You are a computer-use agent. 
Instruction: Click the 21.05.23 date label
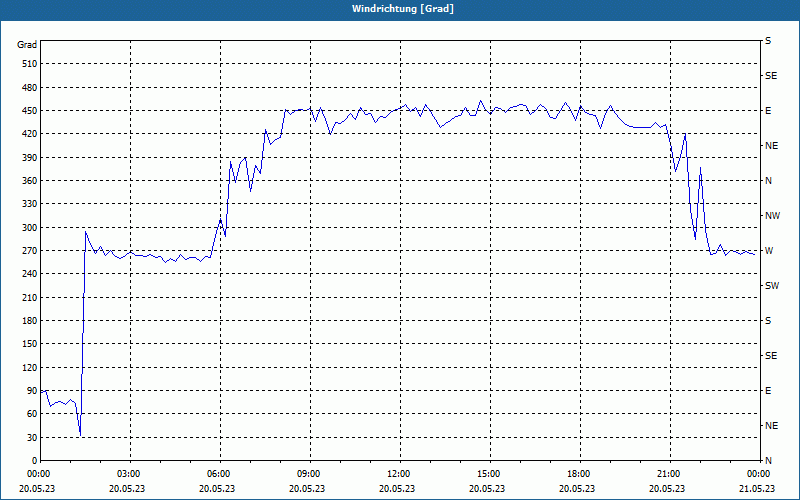[x=757, y=488]
